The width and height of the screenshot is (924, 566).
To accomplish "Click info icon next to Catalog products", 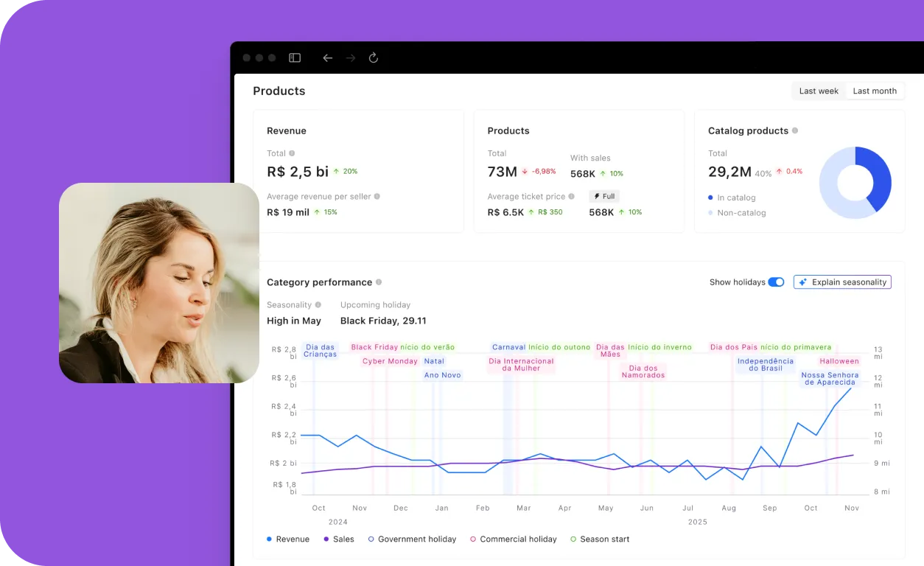I will click(795, 130).
